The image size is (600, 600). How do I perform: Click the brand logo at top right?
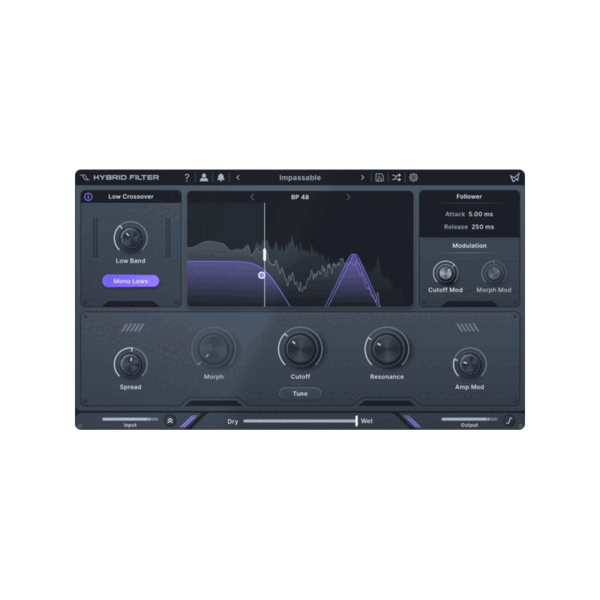click(515, 178)
